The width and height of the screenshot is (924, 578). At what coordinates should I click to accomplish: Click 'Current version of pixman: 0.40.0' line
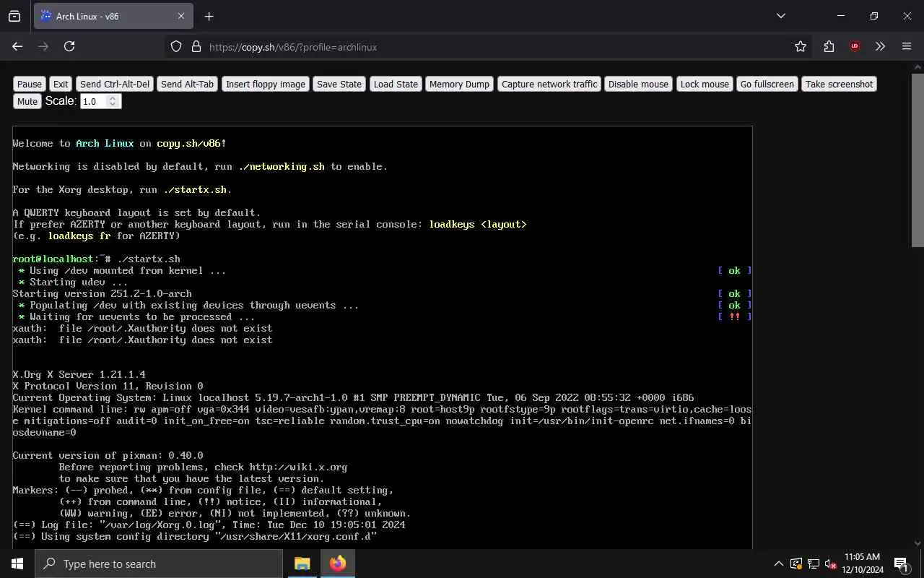tap(108, 455)
